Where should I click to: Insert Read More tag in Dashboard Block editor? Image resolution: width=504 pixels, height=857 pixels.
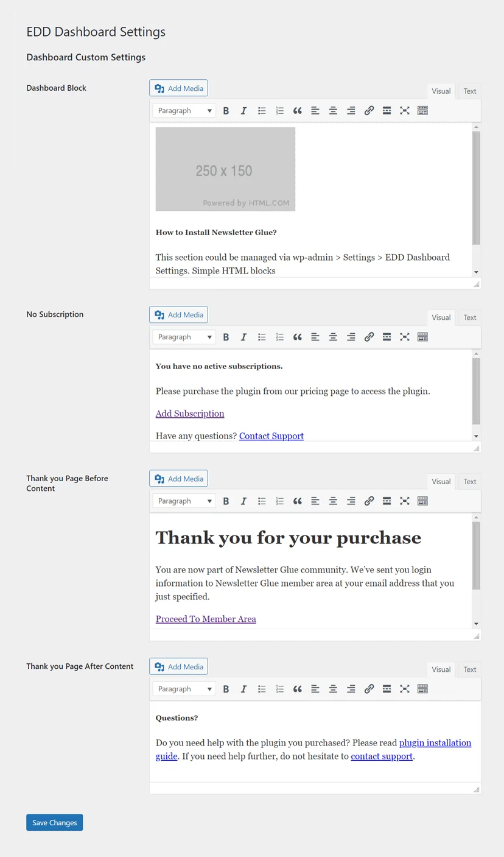click(x=387, y=111)
